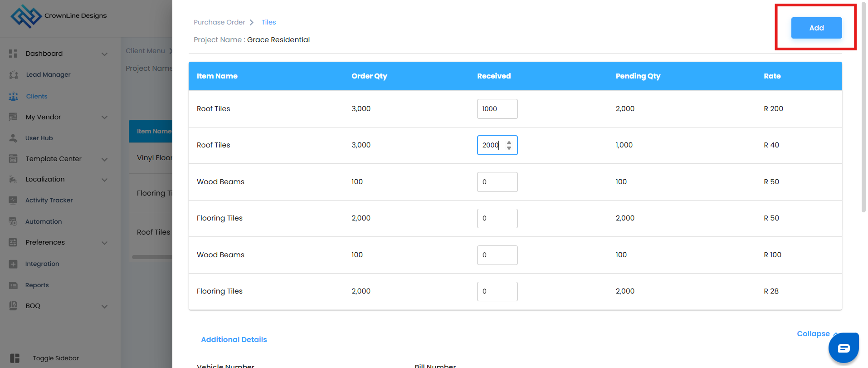Increment the 2000 received quantity spinner

coord(509,142)
